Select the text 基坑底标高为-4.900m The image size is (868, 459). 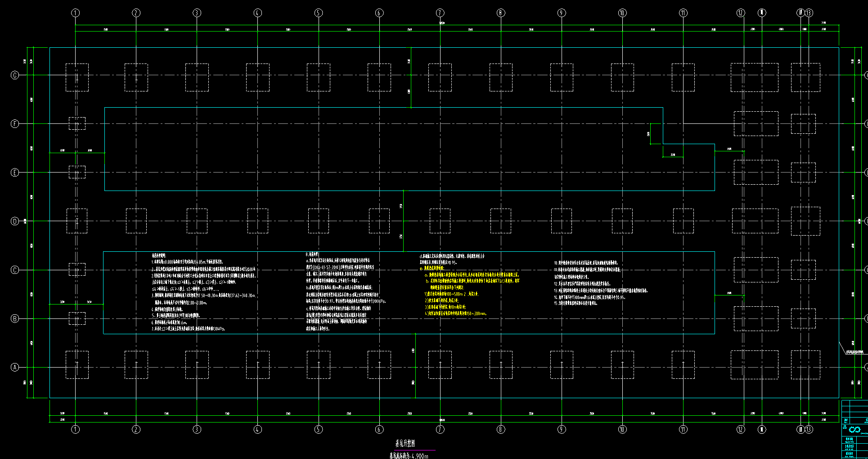409,456
